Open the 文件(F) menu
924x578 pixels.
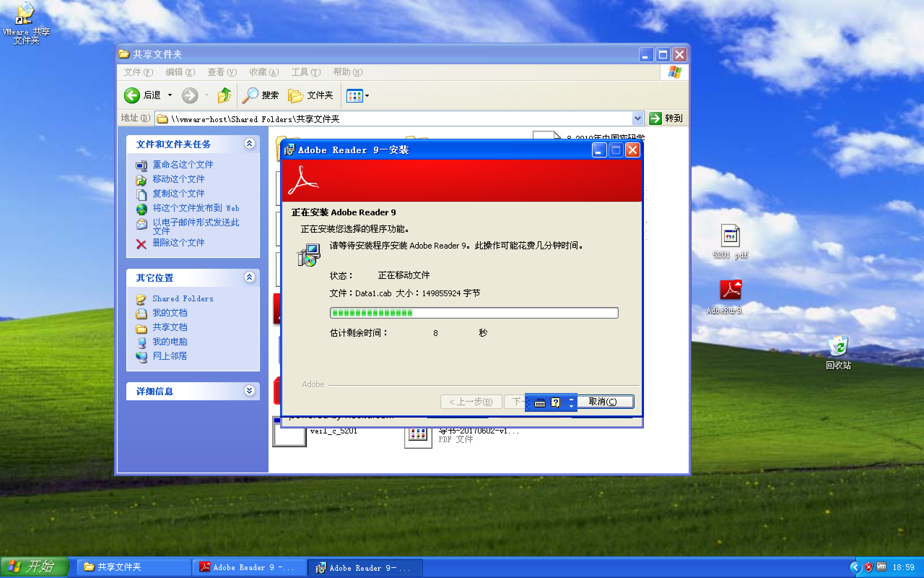pyautogui.click(x=138, y=72)
